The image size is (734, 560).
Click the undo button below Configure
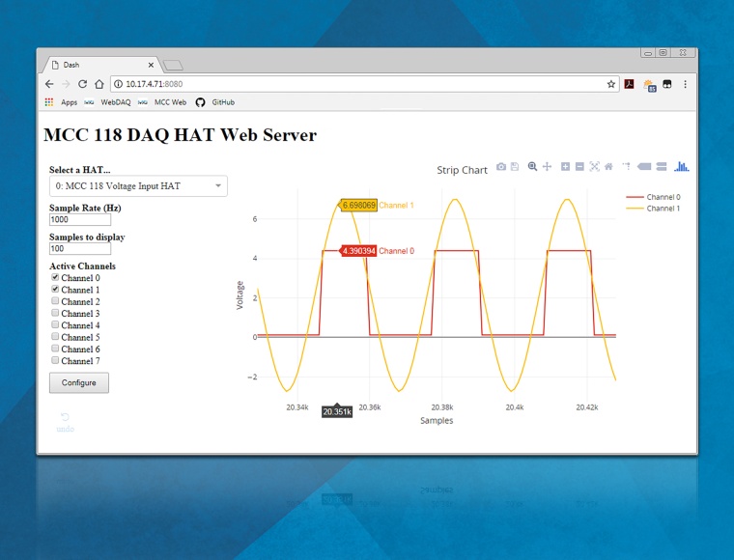pyautogui.click(x=65, y=423)
